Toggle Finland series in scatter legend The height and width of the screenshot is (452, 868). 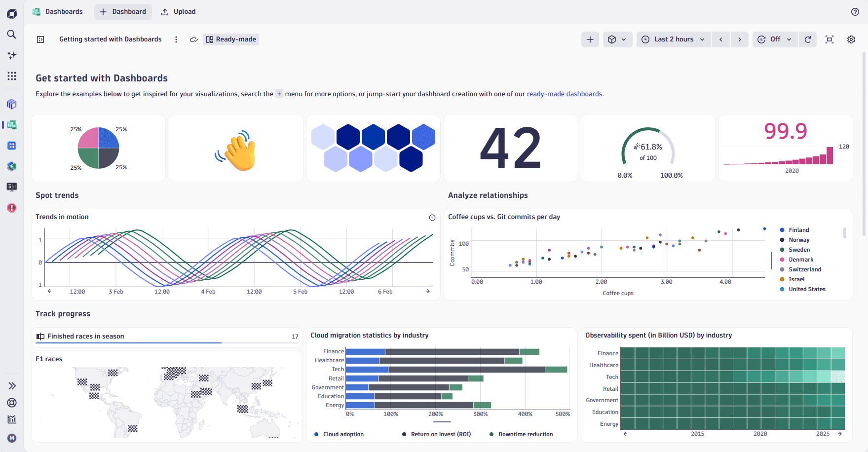(798, 230)
